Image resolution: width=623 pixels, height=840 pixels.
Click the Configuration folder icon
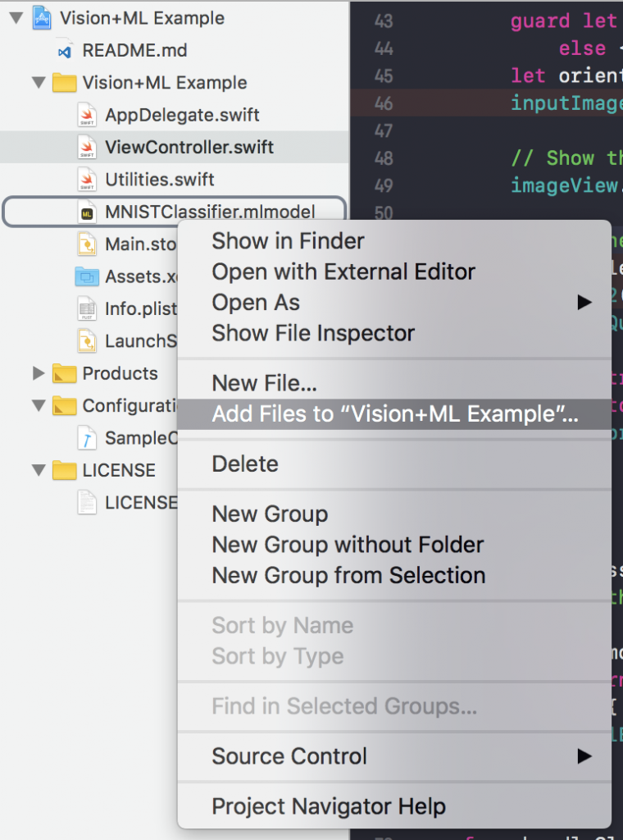pyautogui.click(x=64, y=406)
